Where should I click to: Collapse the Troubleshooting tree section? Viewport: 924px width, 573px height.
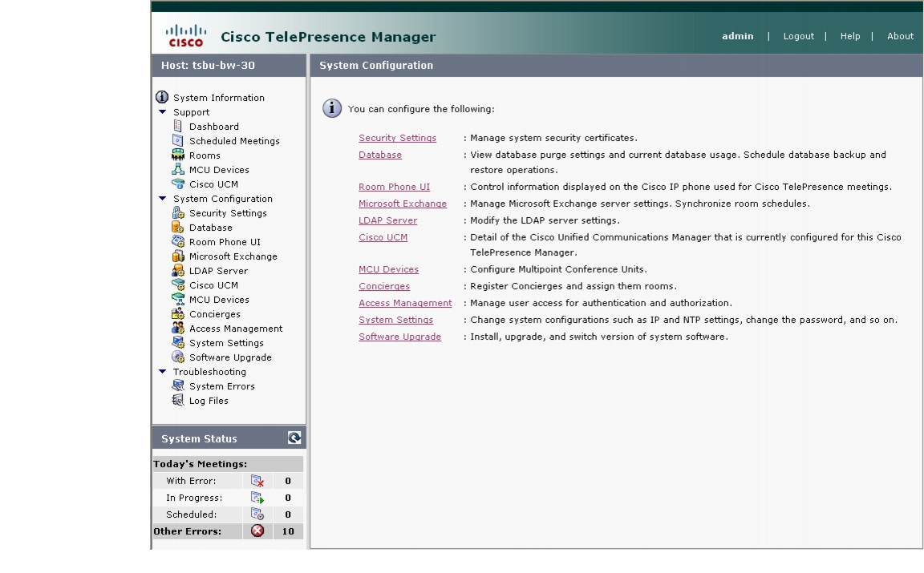(163, 372)
